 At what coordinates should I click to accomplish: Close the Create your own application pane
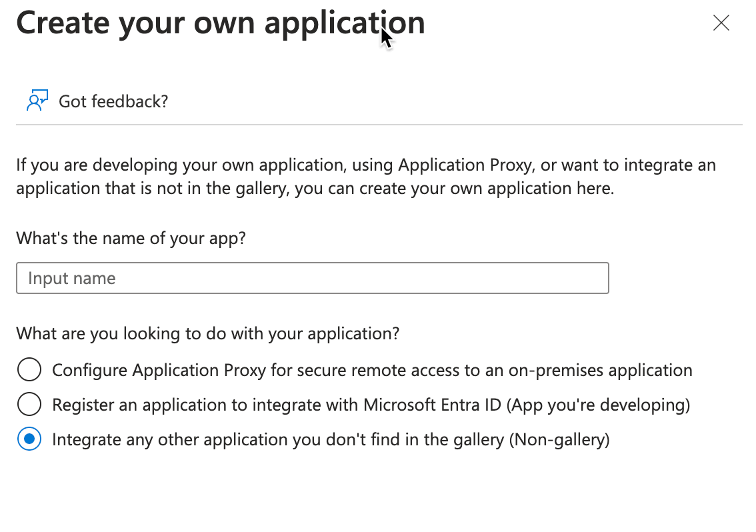pos(721,23)
